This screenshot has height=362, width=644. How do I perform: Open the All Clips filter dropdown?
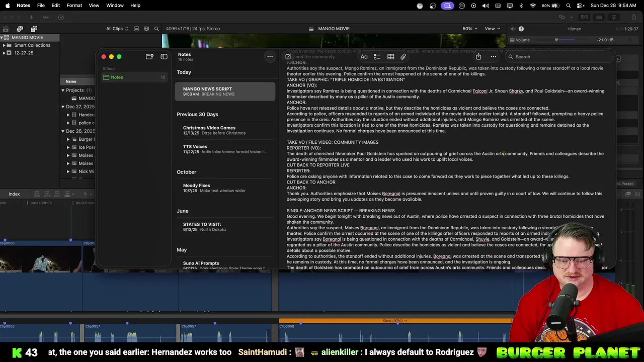pyautogui.click(x=117, y=29)
